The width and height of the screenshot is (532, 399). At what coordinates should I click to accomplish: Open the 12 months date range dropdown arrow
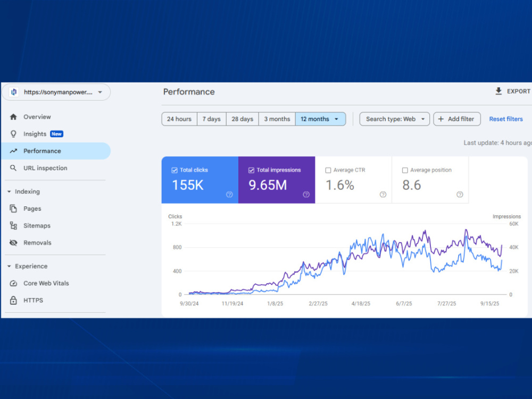(337, 119)
